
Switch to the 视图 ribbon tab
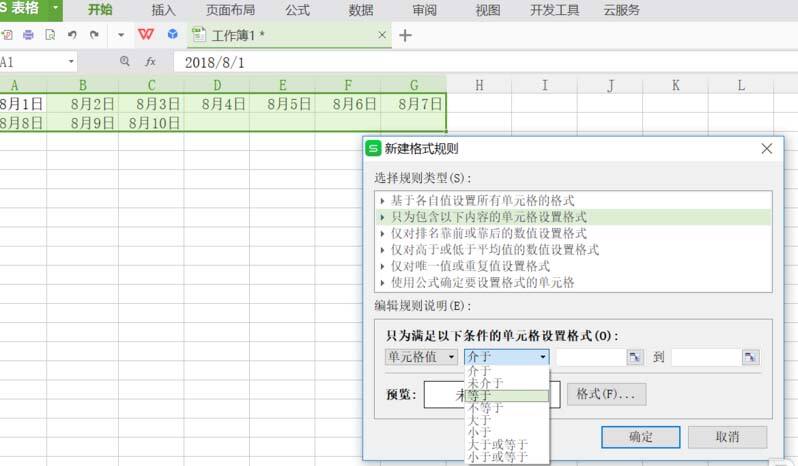click(488, 10)
